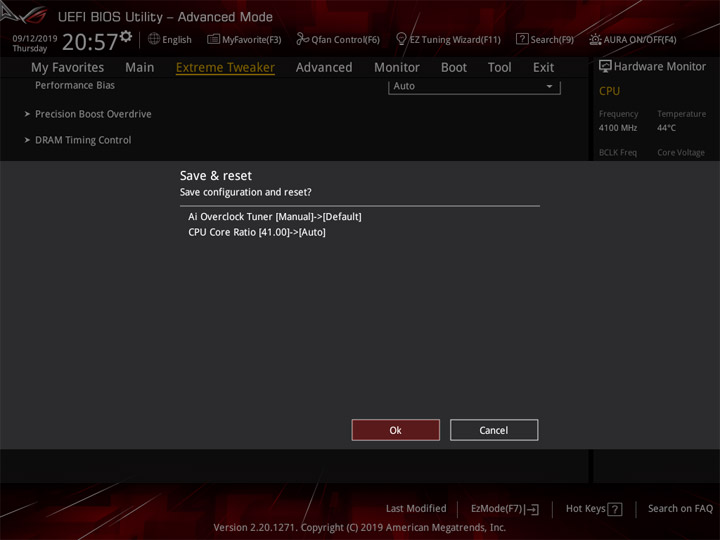
Task: Click the 4100 MHz frequency value
Action: point(618,128)
